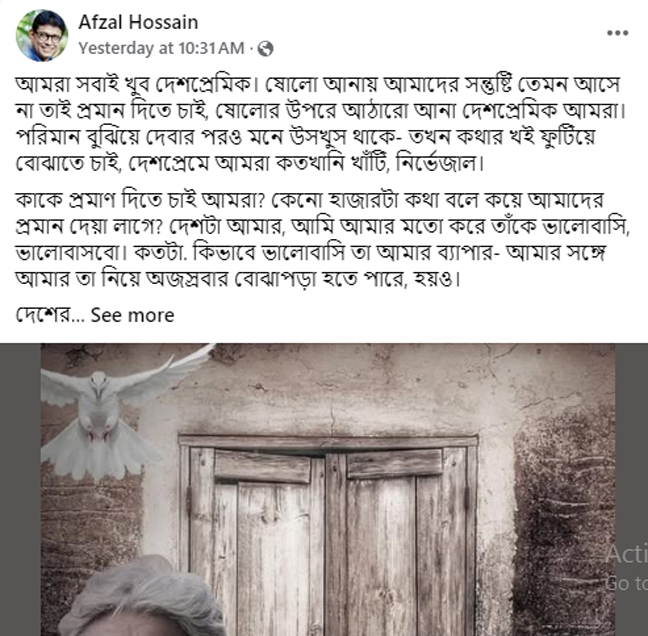The height and width of the screenshot is (636, 648).
Task: Open the Yesterday at 10:31 AM timestamp
Action: pyautogui.click(x=161, y=48)
